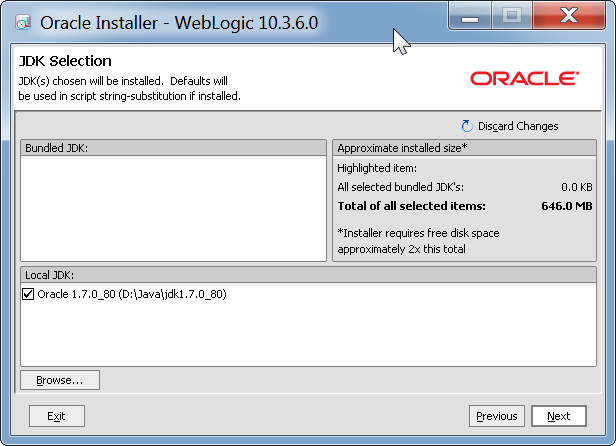Uncheck the Oracle 1.7.0_80 local JDK checkbox
This screenshot has width=616, height=446.
tap(28, 294)
